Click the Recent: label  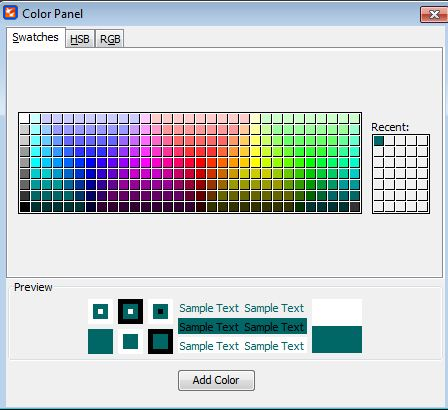(x=390, y=127)
